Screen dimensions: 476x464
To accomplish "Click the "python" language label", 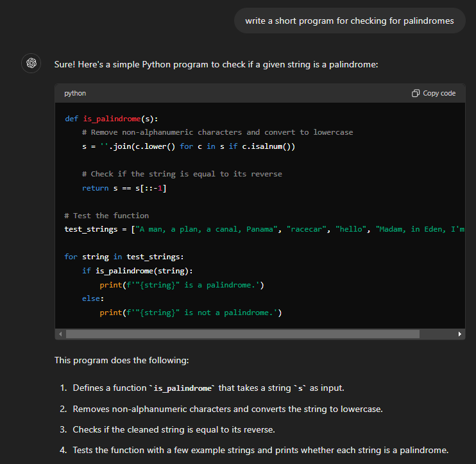I will [x=75, y=94].
